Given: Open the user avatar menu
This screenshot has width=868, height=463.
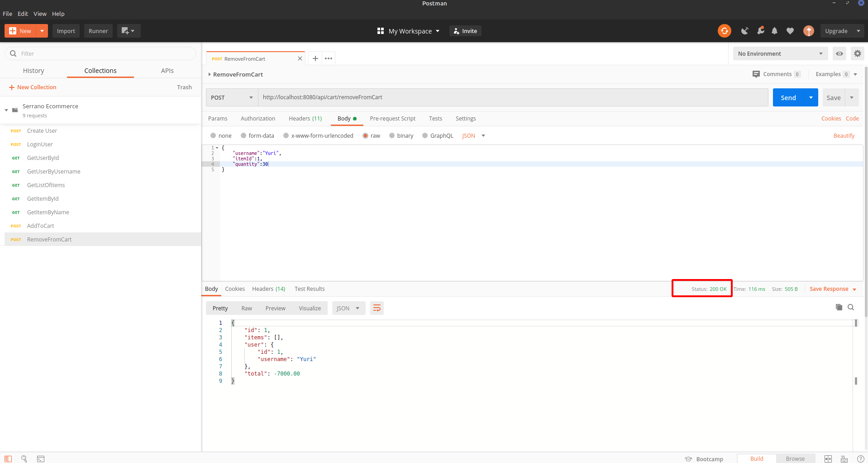Looking at the screenshot, I should coord(809,31).
